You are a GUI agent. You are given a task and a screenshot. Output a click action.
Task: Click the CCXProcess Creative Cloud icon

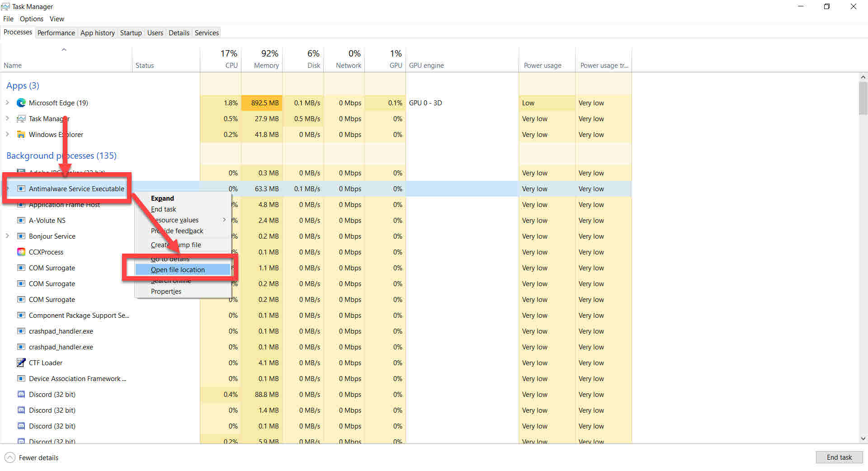pos(21,252)
